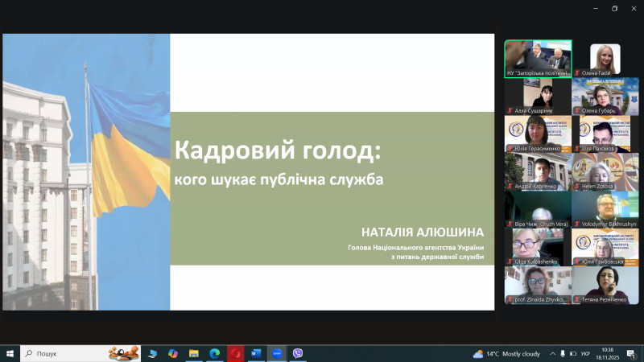
Task: Open File Explorer from the taskbar
Action: [x=194, y=353]
